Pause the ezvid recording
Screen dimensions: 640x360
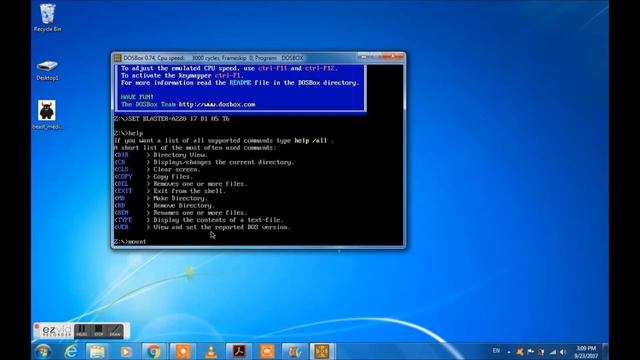82,331
